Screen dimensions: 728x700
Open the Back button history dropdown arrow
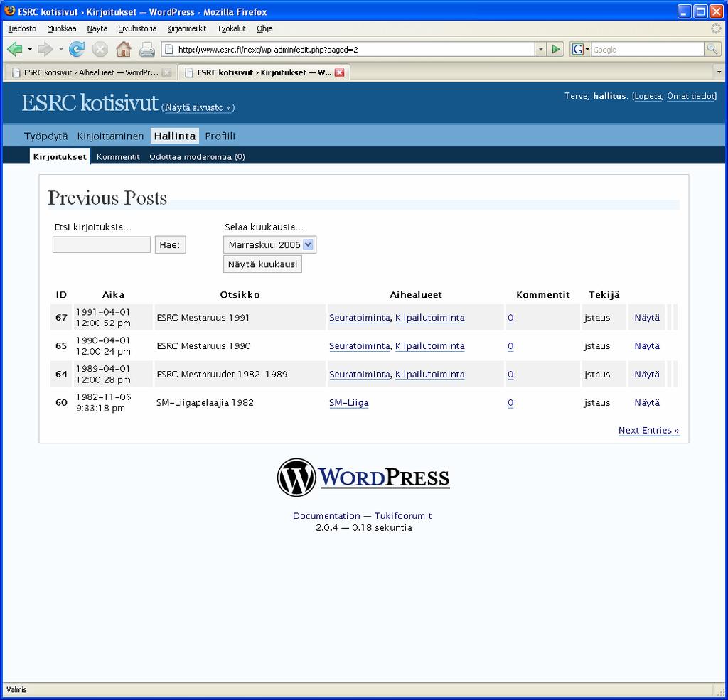tap(30, 49)
